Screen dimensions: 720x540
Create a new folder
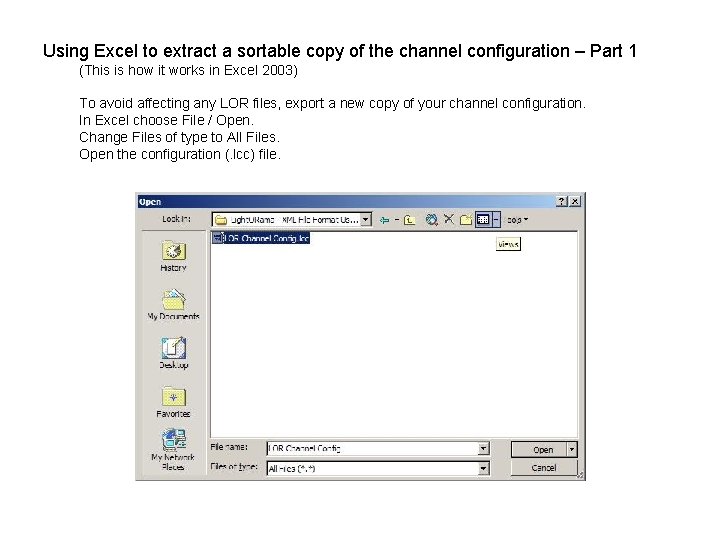click(466, 220)
